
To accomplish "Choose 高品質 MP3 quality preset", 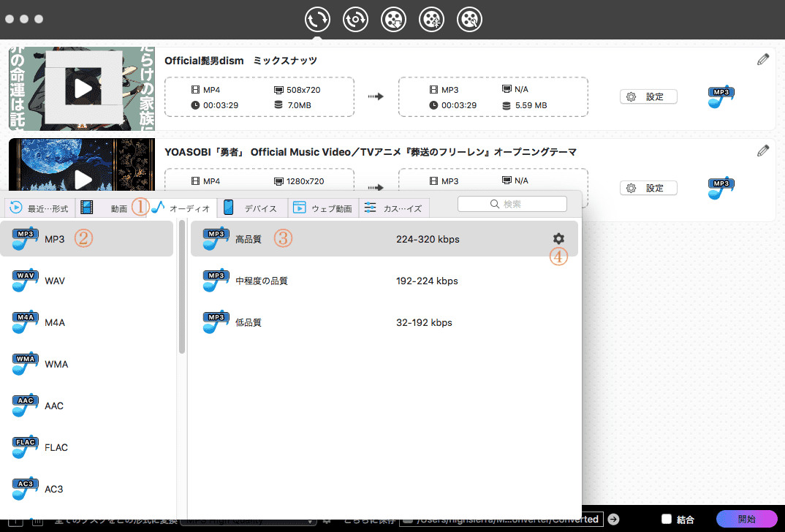I will click(x=384, y=239).
